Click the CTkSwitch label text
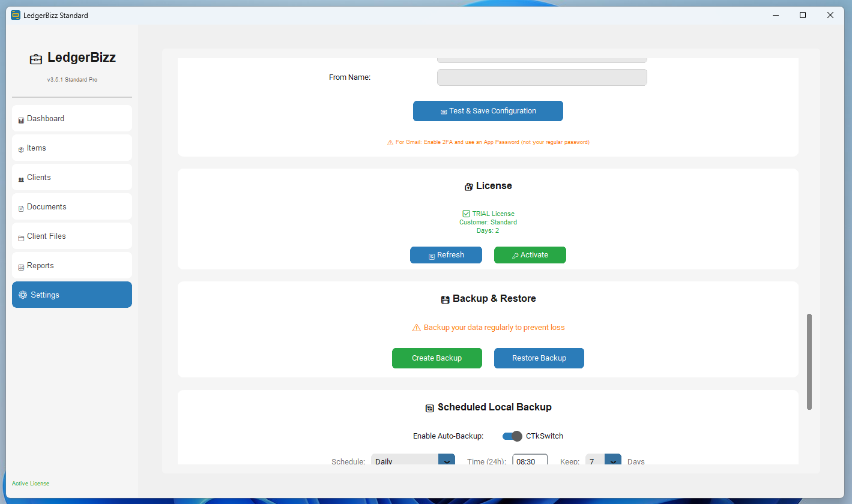This screenshot has width=852, height=504. pos(545,436)
